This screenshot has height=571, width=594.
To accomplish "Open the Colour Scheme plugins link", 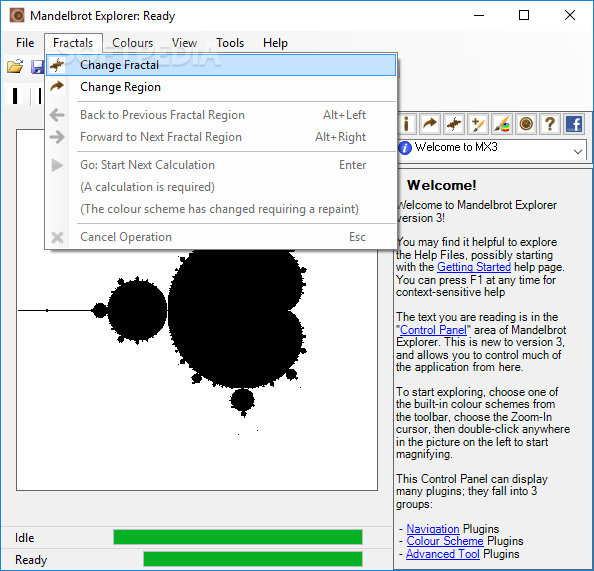I will tap(445, 541).
